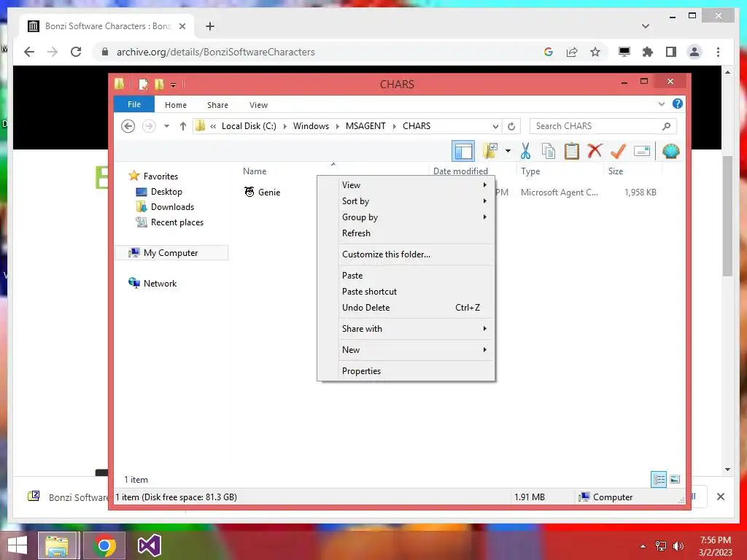The image size is (747, 560).
Task: Open Downloads in the navigation pane
Action: point(172,206)
